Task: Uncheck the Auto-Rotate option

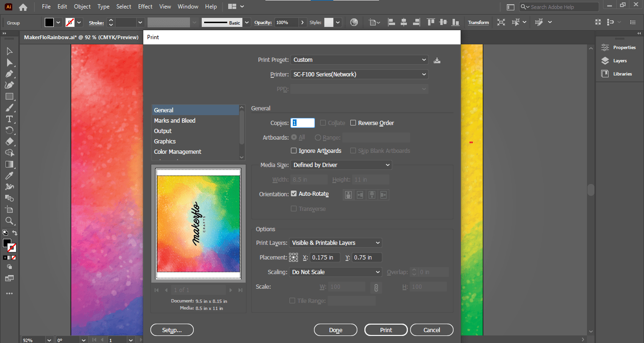Action: 294,194
